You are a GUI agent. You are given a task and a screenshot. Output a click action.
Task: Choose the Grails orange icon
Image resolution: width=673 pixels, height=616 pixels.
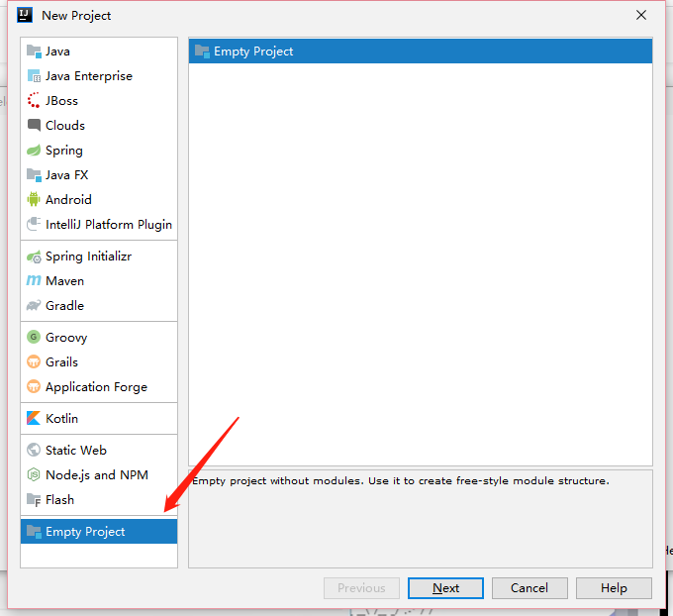coord(34,361)
